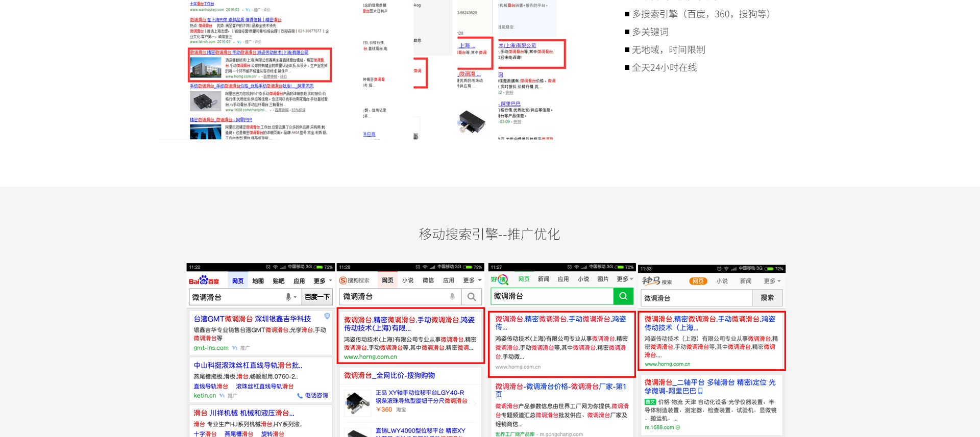980x437 pixels.
Task: Click the 无地域，时间限制 bullet text
Action: click(x=669, y=49)
